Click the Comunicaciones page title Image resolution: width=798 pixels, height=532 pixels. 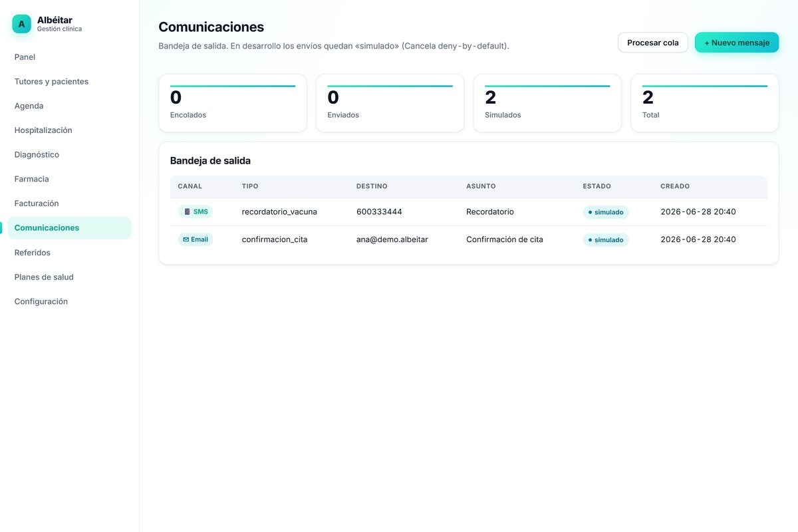click(x=211, y=27)
